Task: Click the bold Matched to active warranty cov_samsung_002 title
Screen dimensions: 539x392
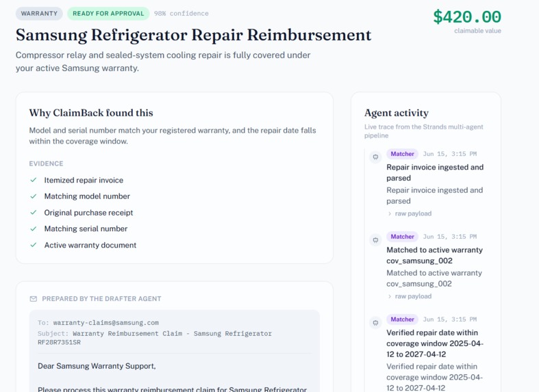Action: pos(434,255)
